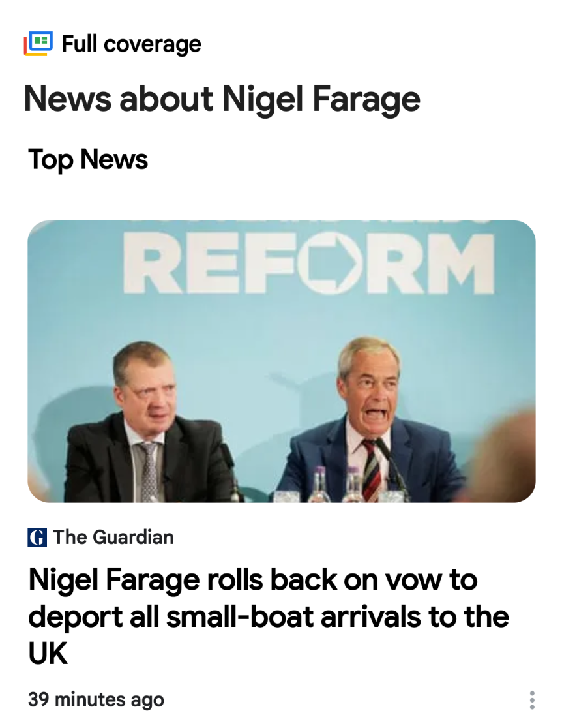Viewport: 562px width, 728px height.
Task: Click the "Full coverage" label
Action: pyautogui.click(x=131, y=44)
